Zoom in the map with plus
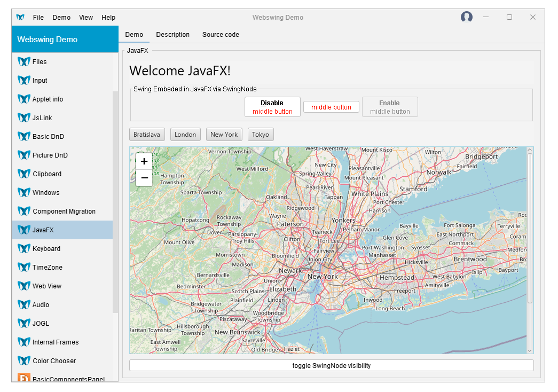This screenshot has width=558, height=392. pos(144,161)
